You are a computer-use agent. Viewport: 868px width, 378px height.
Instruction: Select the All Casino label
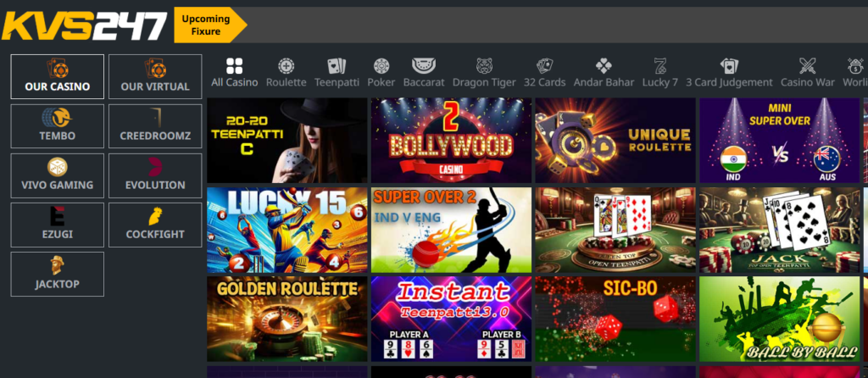point(234,82)
